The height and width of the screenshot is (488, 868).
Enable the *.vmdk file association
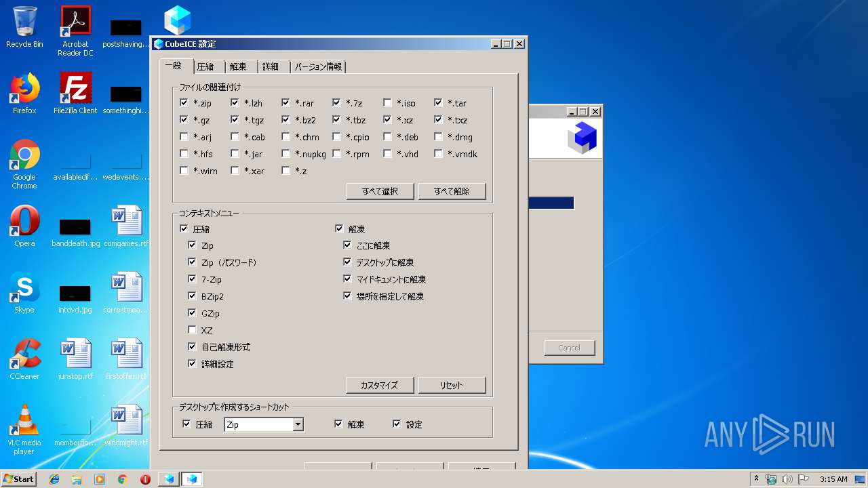coord(438,154)
